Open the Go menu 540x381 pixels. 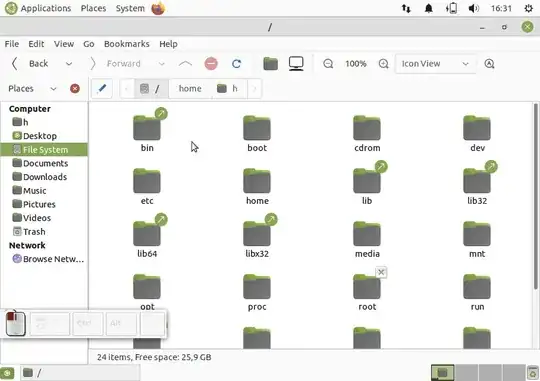[89, 44]
